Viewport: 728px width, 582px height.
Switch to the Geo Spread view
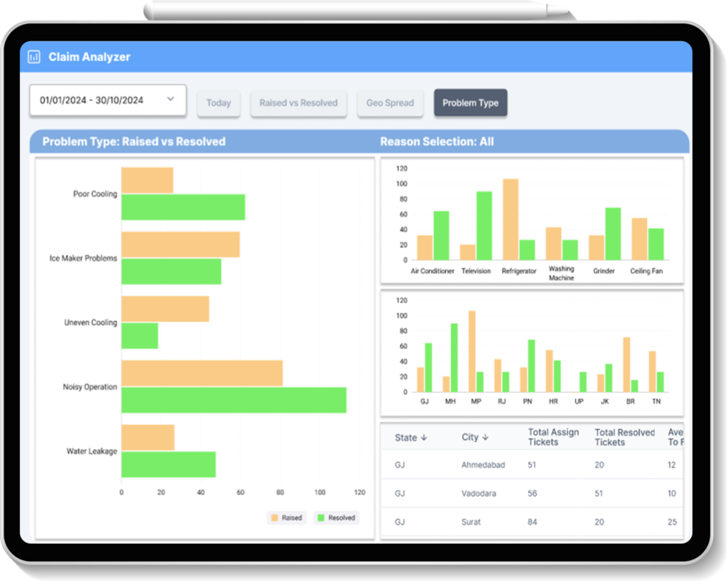(x=390, y=103)
